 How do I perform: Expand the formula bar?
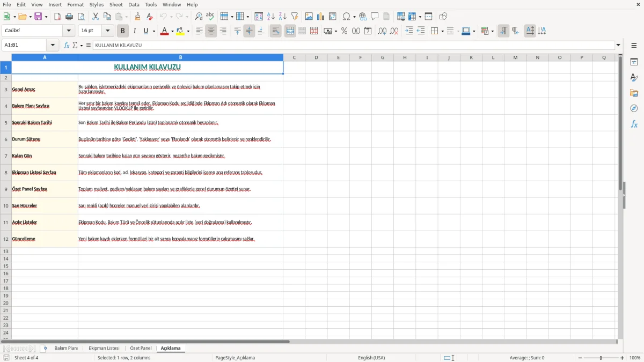click(x=618, y=46)
